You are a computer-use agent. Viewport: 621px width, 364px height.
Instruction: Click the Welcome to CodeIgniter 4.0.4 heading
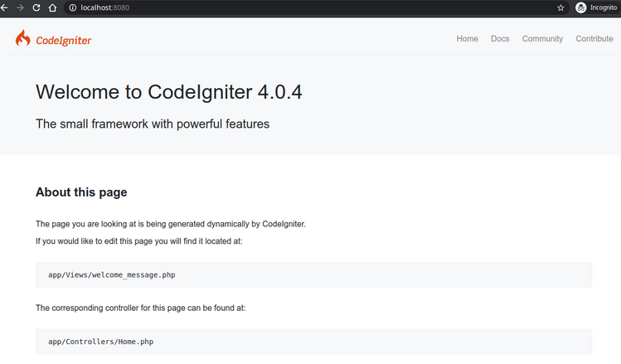point(169,92)
